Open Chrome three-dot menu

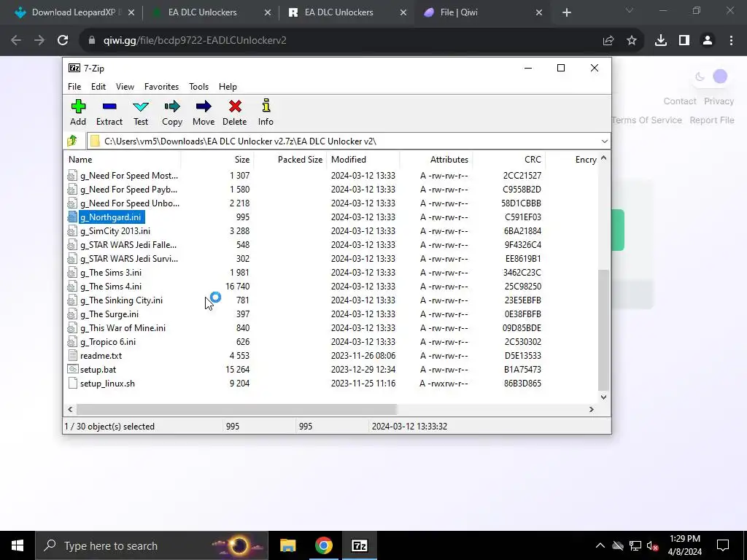pos(731,41)
